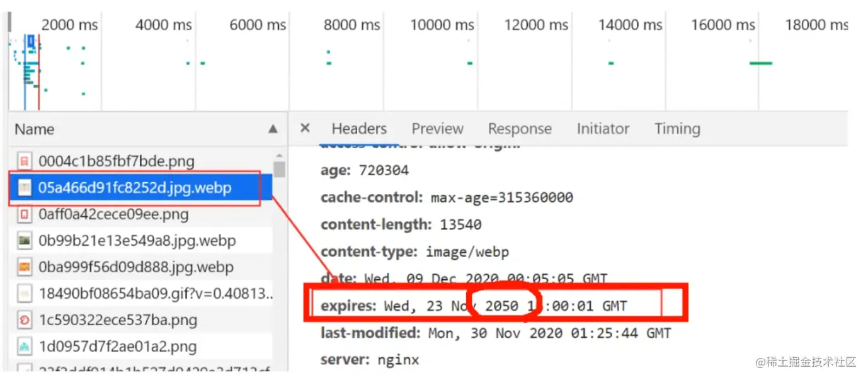Switch to the Initiator tab
Image resolution: width=868 pixels, height=380 pixels.
point(603,129)
